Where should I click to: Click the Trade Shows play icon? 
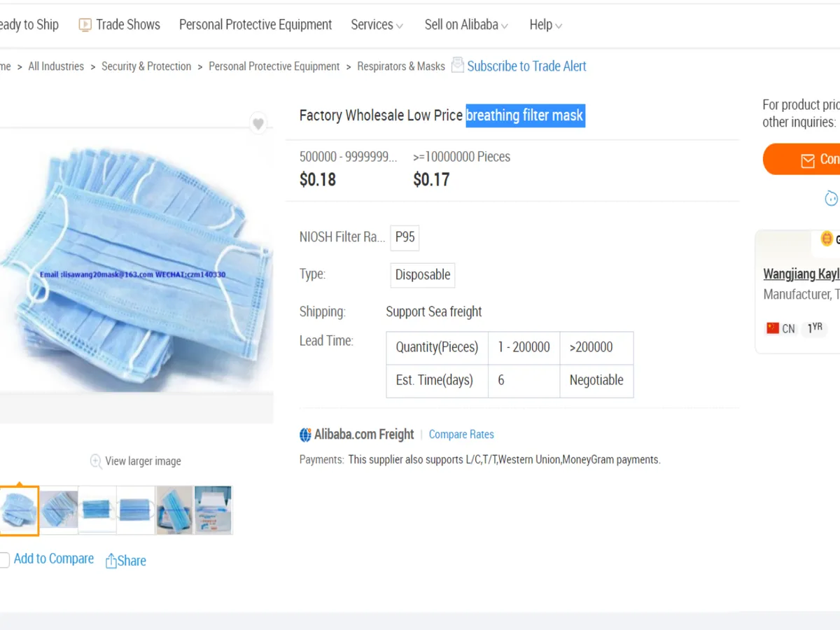pyautogui.click(x=85, y=25)
